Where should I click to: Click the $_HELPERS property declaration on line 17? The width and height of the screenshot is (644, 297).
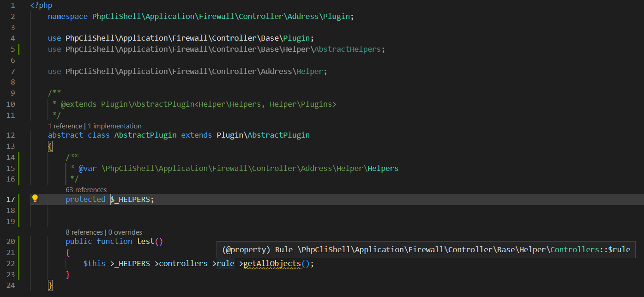[131, 199]
